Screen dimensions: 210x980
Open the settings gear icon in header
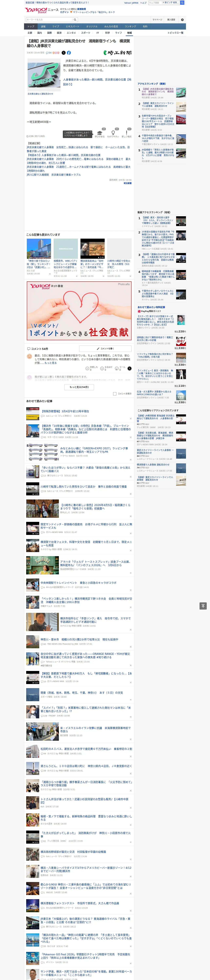point(182,20)
